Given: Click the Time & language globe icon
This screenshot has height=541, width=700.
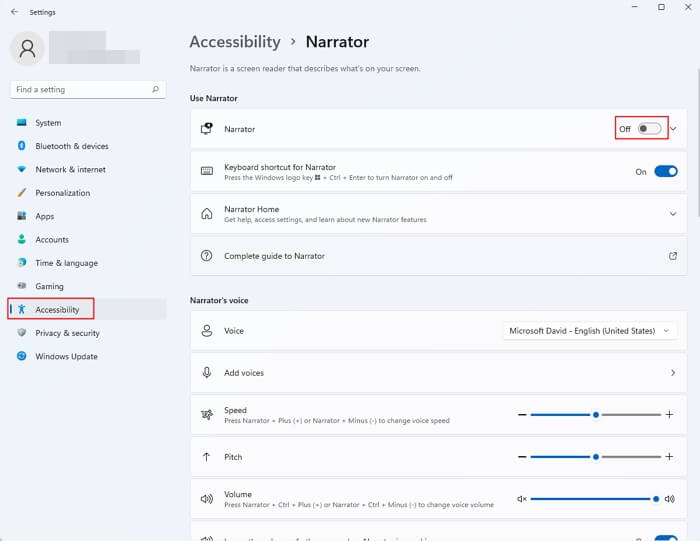Looking at the screenshot, I should 21,262.
